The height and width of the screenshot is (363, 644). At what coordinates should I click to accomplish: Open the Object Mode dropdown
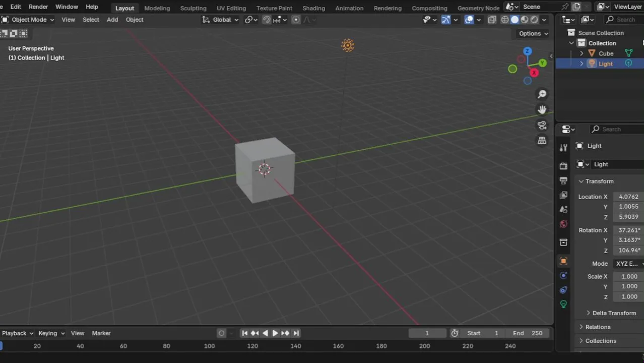(28, 20)
